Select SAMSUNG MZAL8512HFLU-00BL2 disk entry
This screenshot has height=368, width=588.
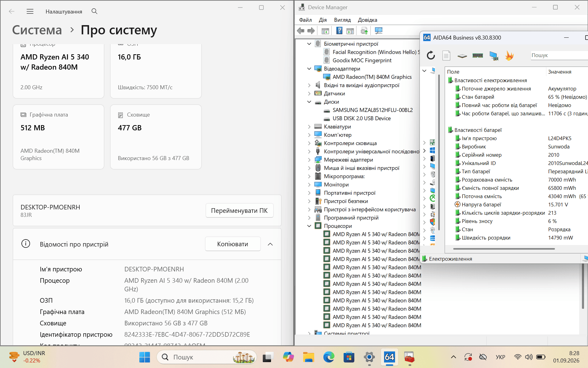[x=372, y=110]
